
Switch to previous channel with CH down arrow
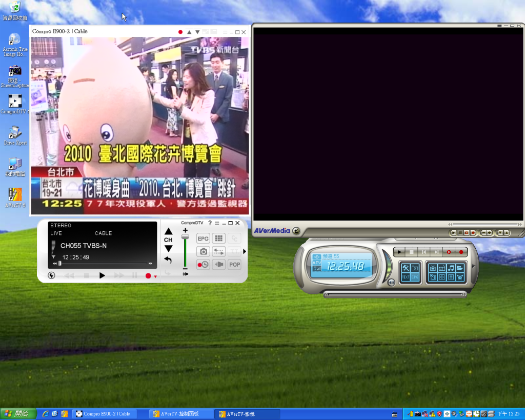click(x=168, y=249)
